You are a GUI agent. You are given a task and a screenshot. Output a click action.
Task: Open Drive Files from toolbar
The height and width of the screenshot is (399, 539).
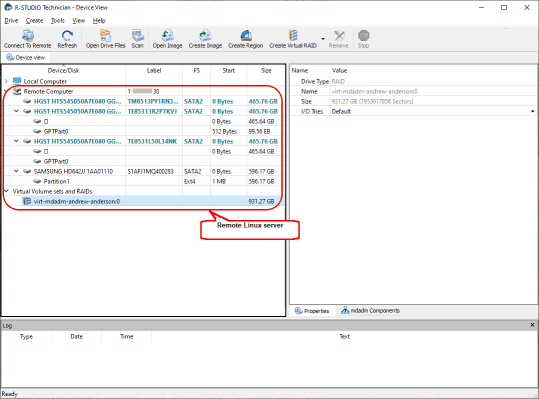(x=106, y=39)
